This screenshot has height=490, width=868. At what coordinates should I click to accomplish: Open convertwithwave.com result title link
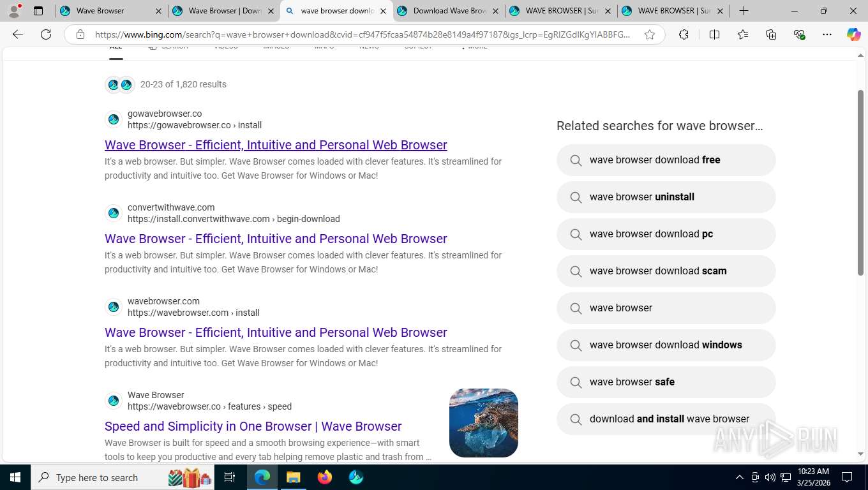[x=276, y=239]
